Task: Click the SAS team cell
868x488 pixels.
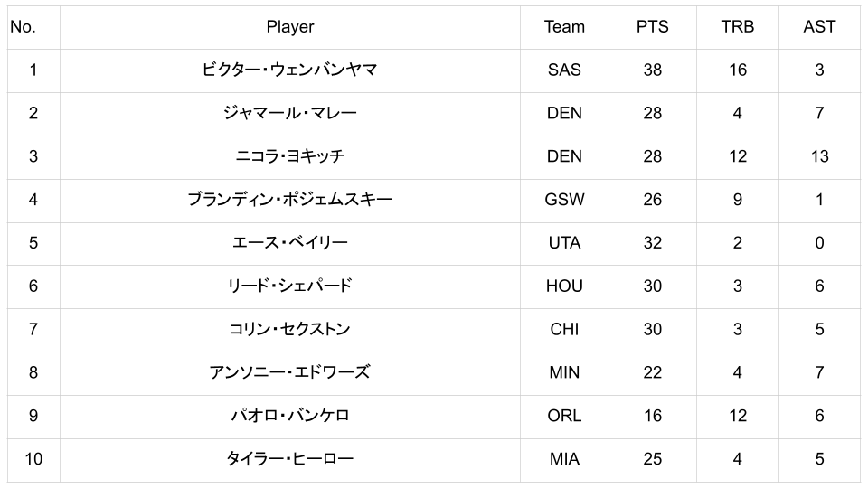Action: click(564, 70)
